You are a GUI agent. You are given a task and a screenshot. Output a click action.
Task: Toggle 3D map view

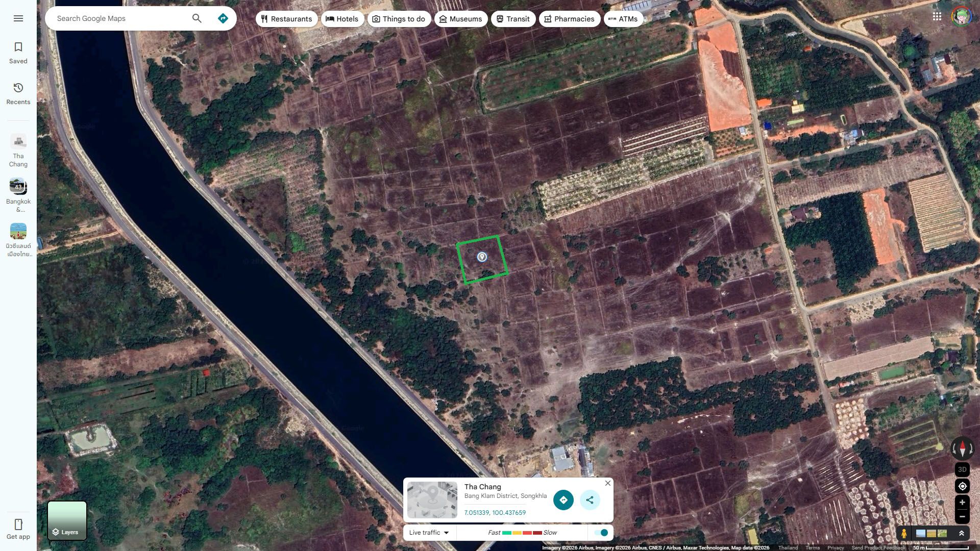coord(962,469)
